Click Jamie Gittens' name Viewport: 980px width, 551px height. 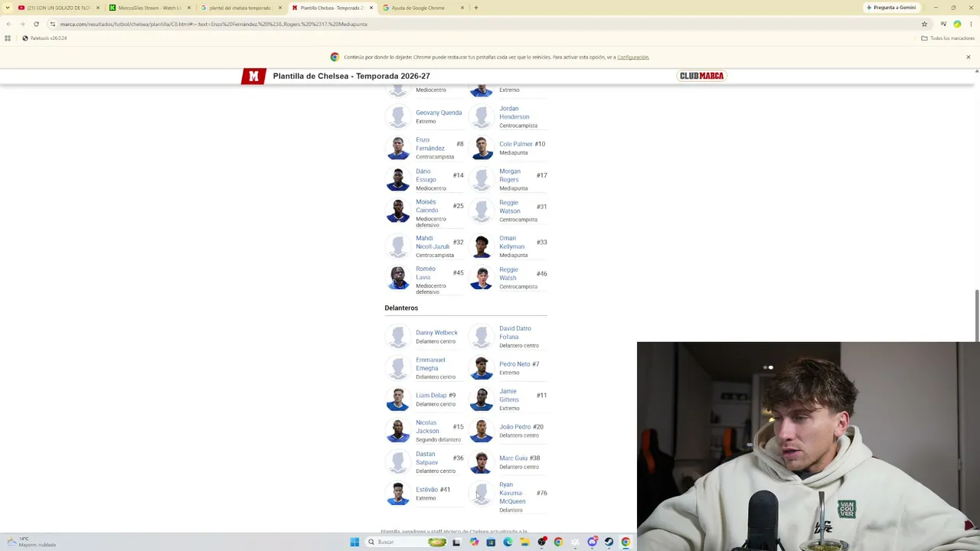509,396
